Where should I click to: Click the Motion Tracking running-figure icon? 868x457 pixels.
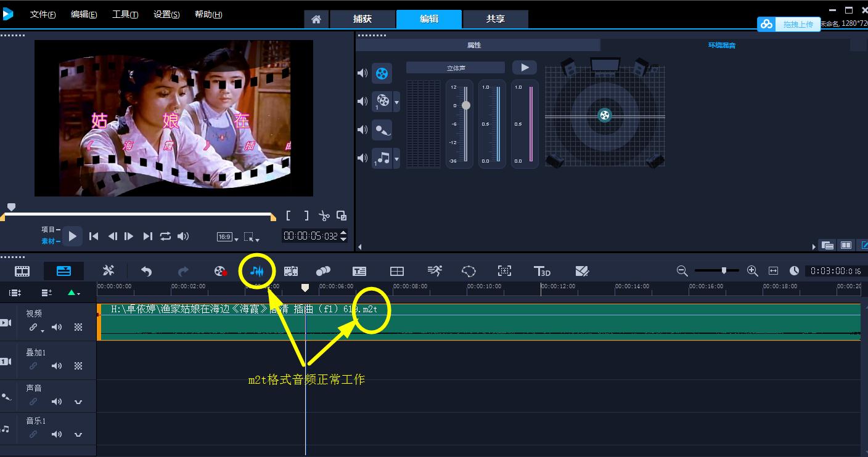[x=435, y=271]
